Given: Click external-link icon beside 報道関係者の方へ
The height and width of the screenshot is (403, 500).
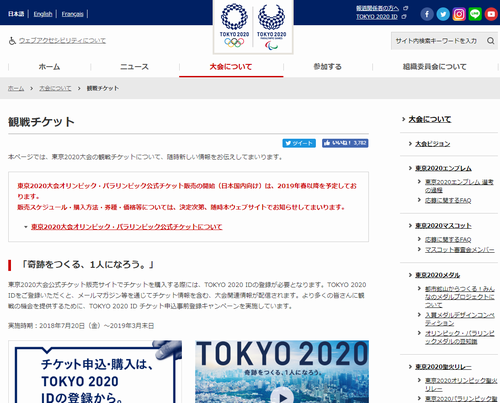Looking at the screenshot, I should pos(405,8).
